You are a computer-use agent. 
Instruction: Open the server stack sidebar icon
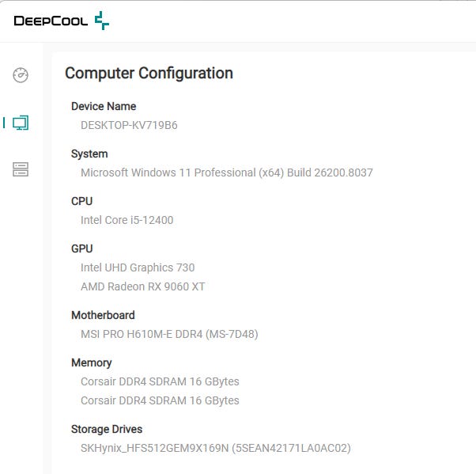(21, 169)
